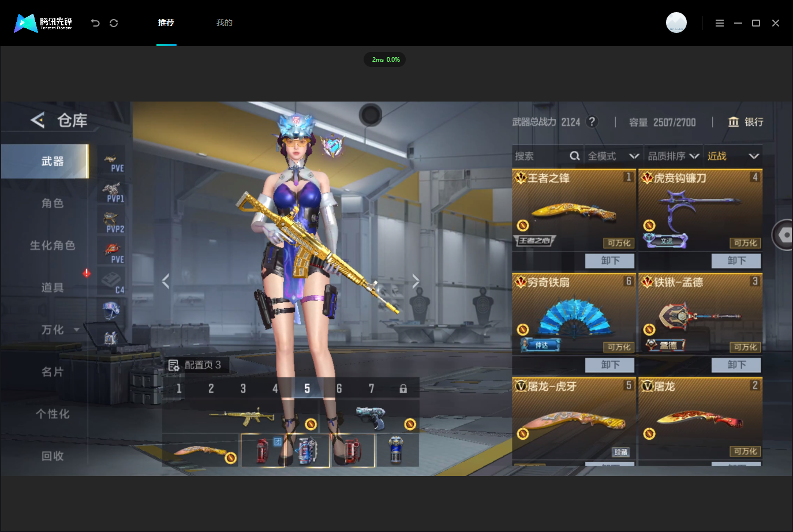The height and width of the screenshot is (532, 793).
Task: Go back from 仓库 with the arrow
Action: click(38, 120)
